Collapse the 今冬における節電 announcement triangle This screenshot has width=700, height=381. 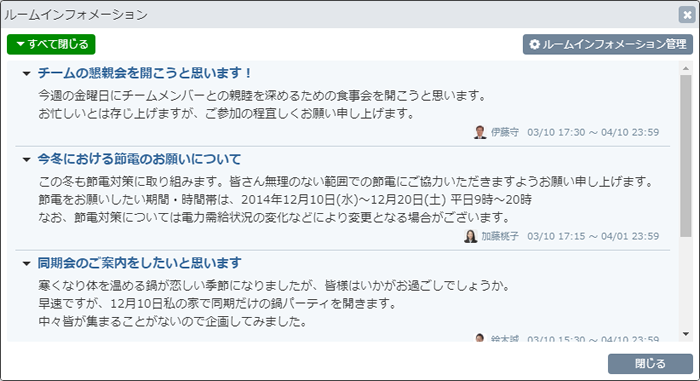26,159
